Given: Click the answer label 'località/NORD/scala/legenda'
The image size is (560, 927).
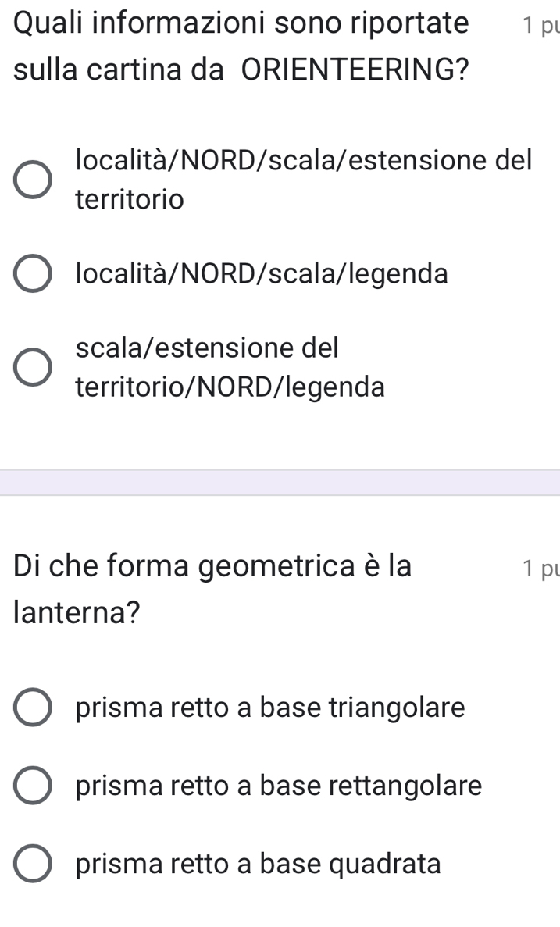Looking at the screenshot, I should [x=262, y=274].
